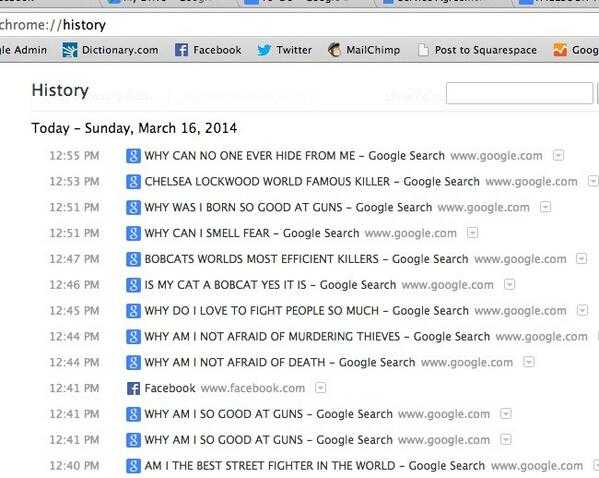Click Google favicon beside WHY CAN I SMELL FEAR
The image size is (599, 478).
[x=133, y=233]
